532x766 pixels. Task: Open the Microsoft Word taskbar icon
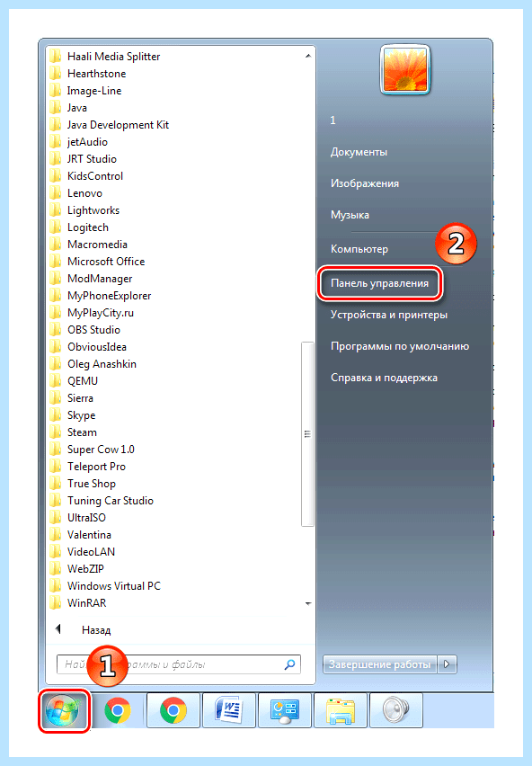click(x=229, y=711)
